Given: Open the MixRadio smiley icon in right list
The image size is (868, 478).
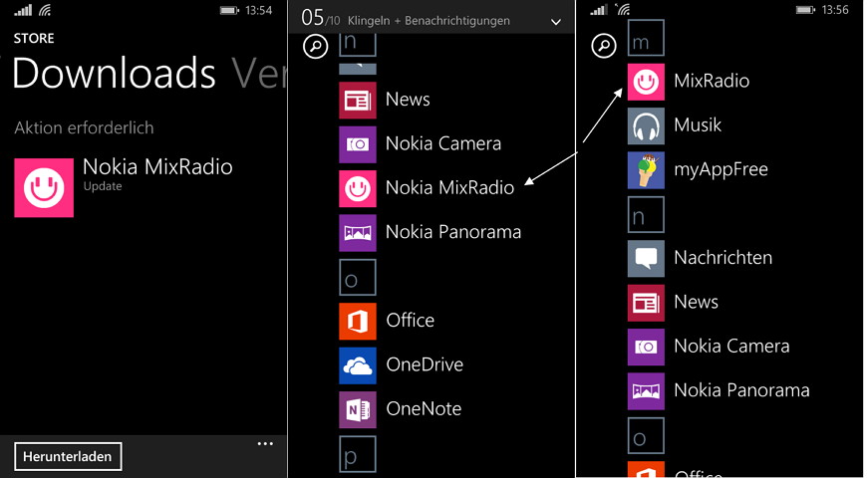Looking at the screenshot, I should coord(646,82).
